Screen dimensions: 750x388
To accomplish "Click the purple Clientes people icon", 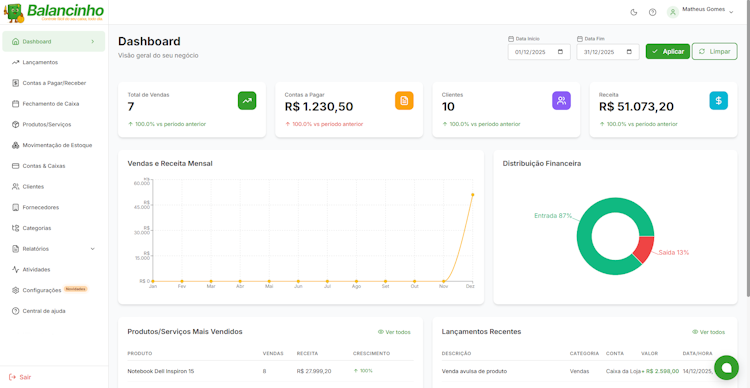I will click(x=562, y=100).
